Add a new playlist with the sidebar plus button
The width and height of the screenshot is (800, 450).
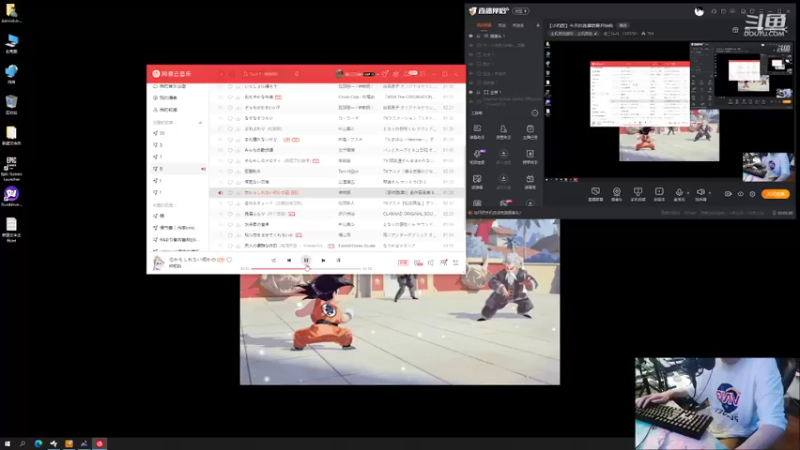[x=200, y=122]
